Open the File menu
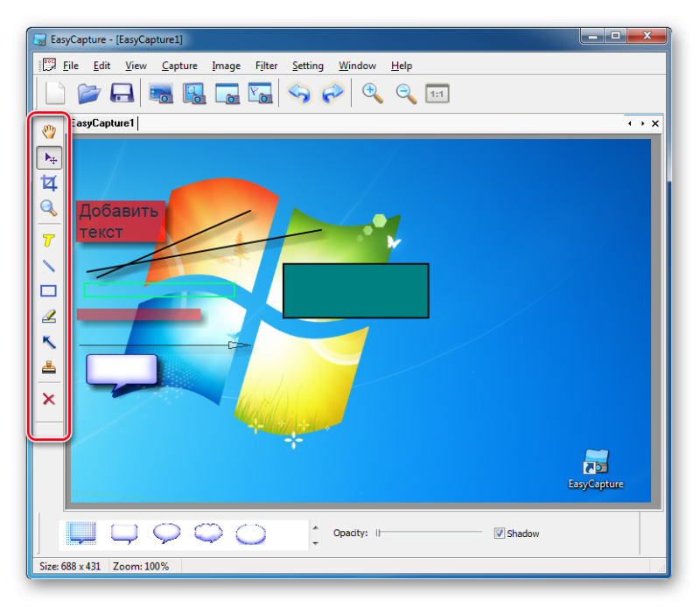Screen dimensions: 700x607 pos(71,66)
